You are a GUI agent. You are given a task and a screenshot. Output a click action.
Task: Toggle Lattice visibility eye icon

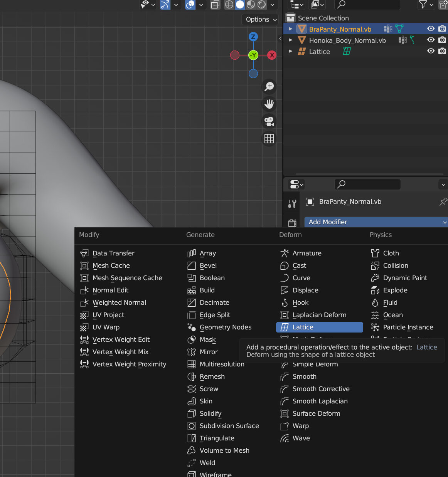[431, 51]
